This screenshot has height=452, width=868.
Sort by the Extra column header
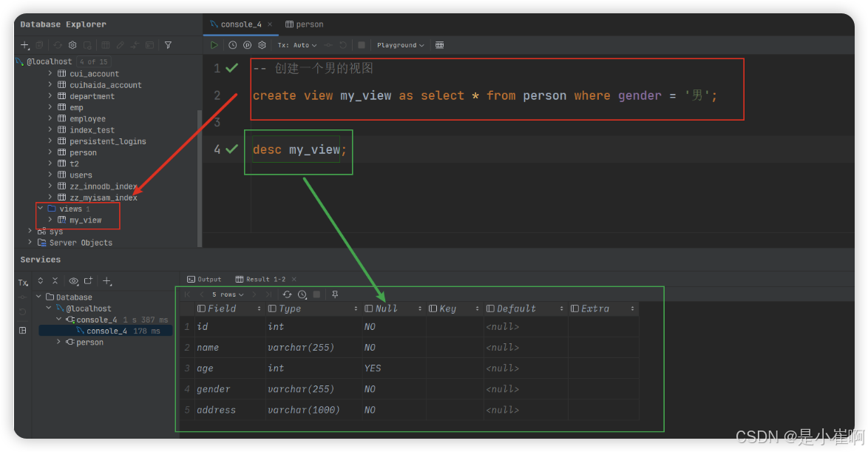point(603,308)
